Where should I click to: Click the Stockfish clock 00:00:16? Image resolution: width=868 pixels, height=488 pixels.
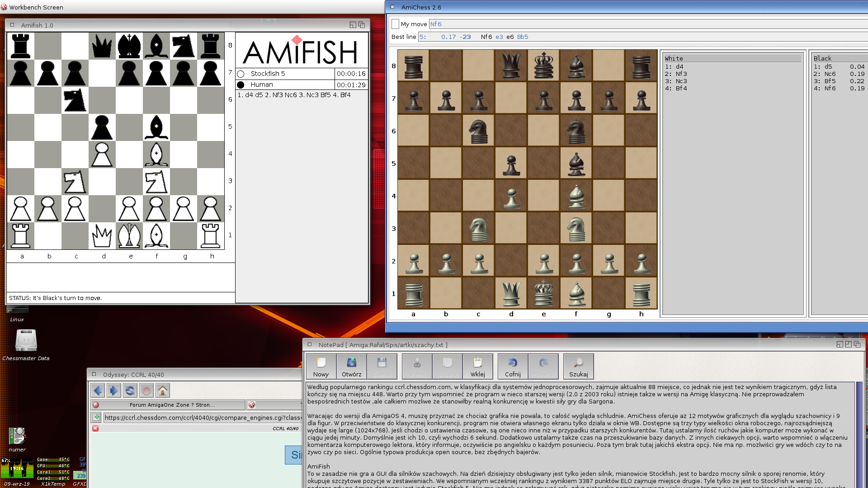(351, 74)
